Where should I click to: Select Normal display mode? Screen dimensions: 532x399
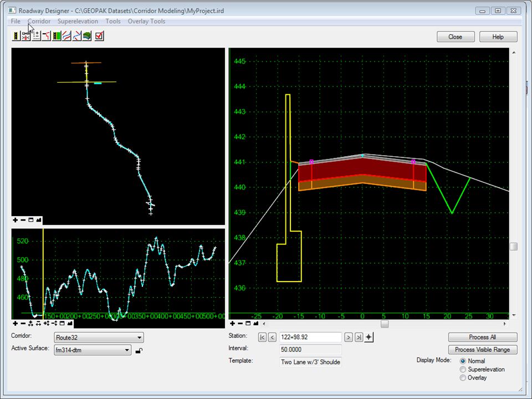(463, 361)
